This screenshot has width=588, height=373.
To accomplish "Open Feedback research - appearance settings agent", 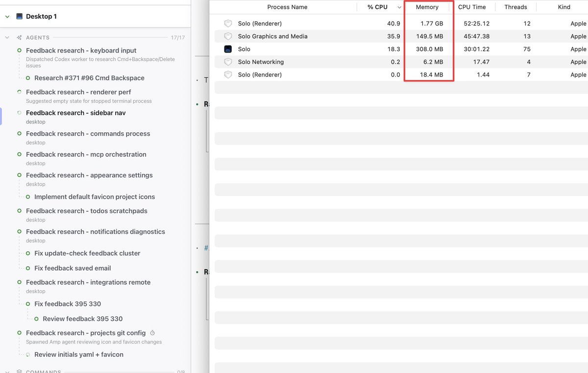I will pos(89,175).
